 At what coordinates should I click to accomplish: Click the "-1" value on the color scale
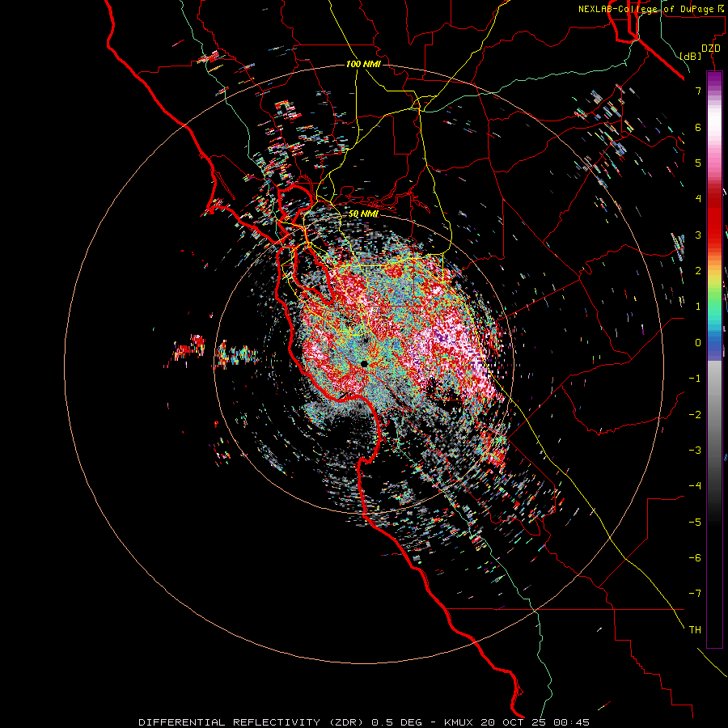click(x=695, y=379)
